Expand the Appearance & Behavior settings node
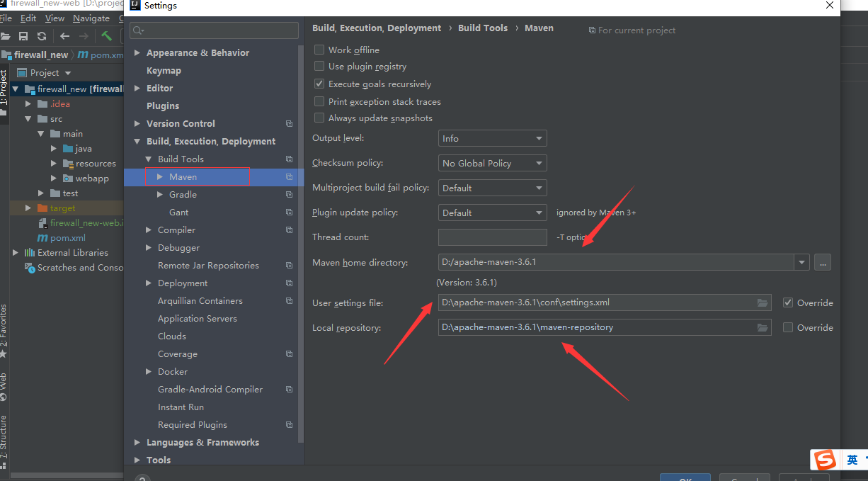Viewport: 868px width, 481px height. point(137,52)
